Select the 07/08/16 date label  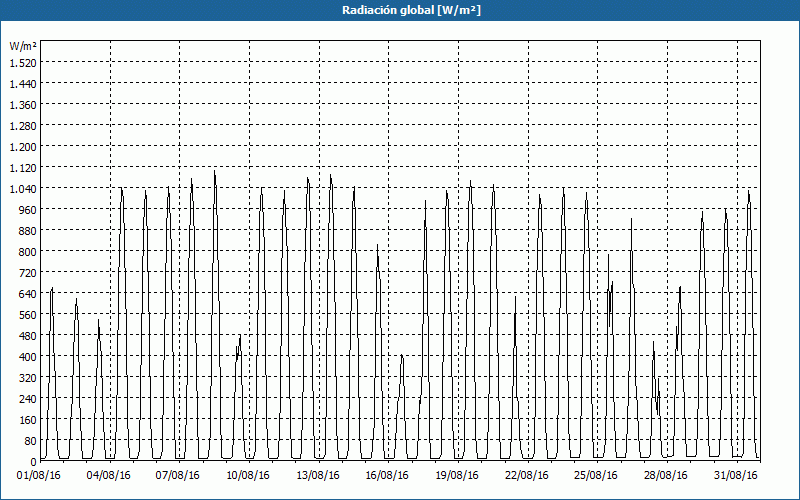point(178,475)
